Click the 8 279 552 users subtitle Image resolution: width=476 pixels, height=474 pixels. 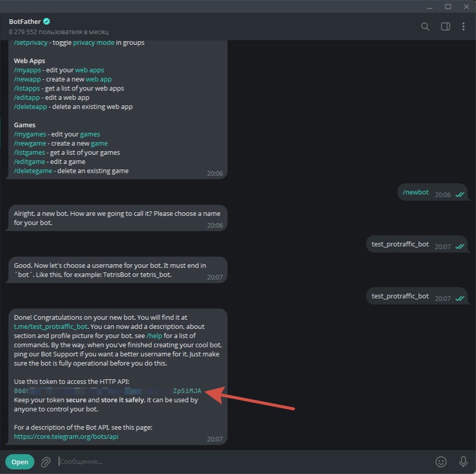click(58, 32)
